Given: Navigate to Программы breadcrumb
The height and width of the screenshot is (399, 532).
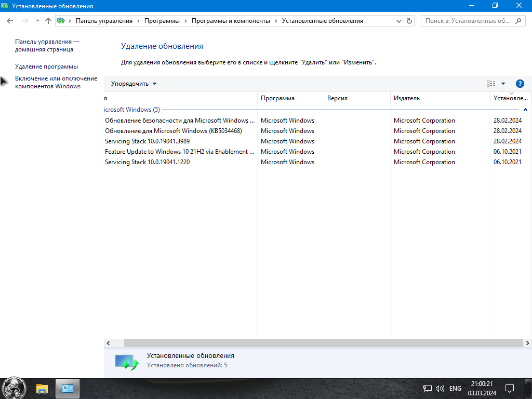Looking at the screenshot, I should pyautogui.click(x=162, y=21).
